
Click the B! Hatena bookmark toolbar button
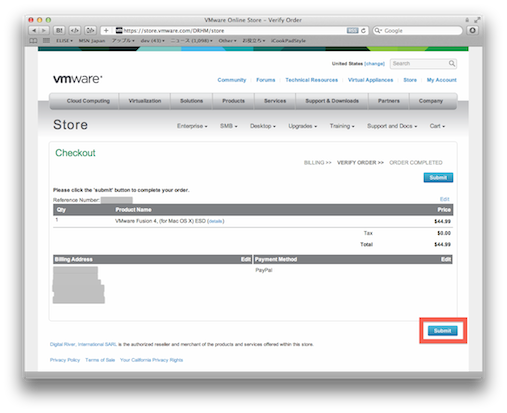pos(59,30)
